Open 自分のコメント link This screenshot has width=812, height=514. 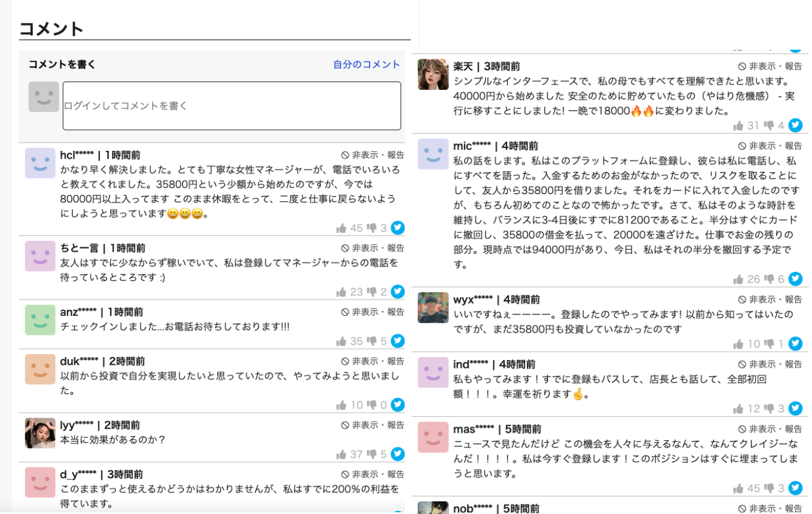pyautogui.click(x=366, y=65)
